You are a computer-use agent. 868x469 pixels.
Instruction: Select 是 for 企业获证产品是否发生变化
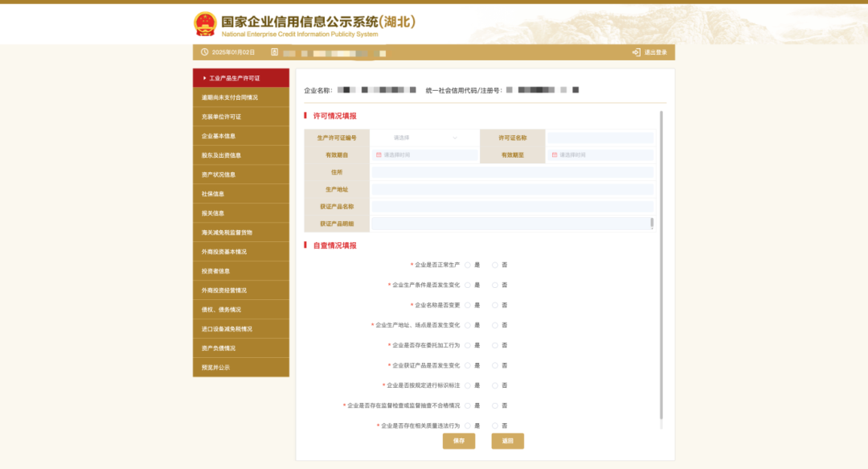click(x=468, y=366)
